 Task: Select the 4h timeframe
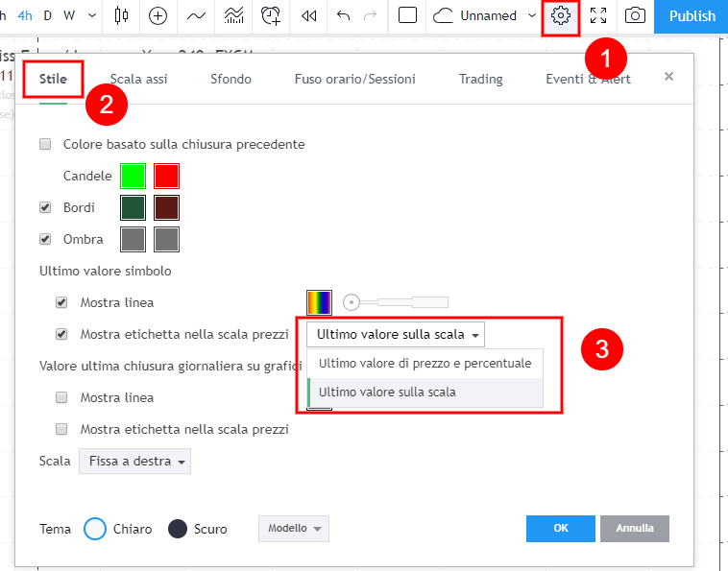coord(25,15)
